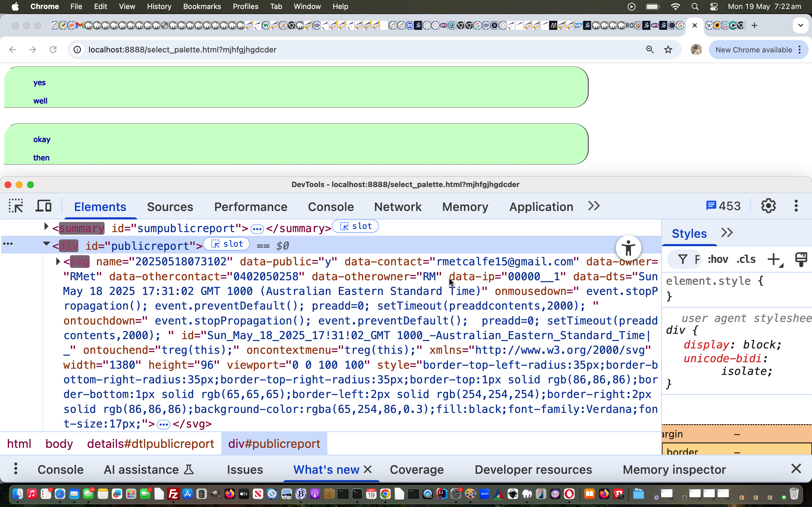
Task: Open DevTools settings gear
Action: pyautogui.click(x=768, y=206)
